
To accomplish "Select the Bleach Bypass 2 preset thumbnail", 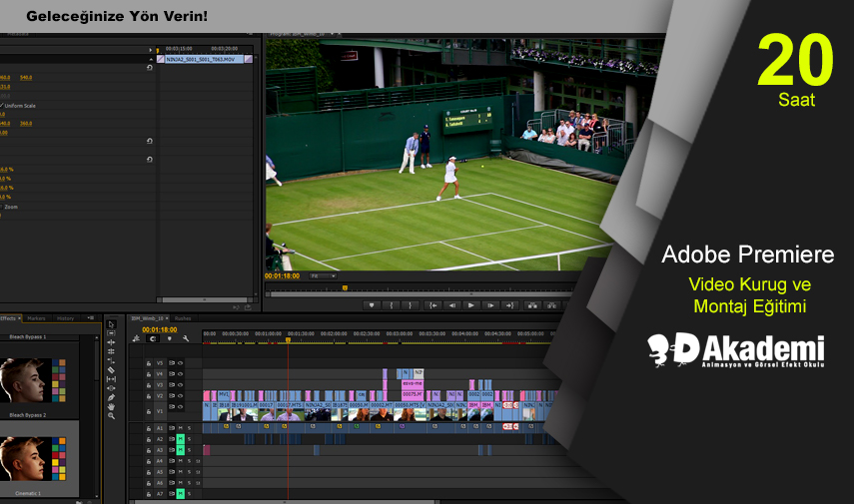I will click(x=33, y=380).
